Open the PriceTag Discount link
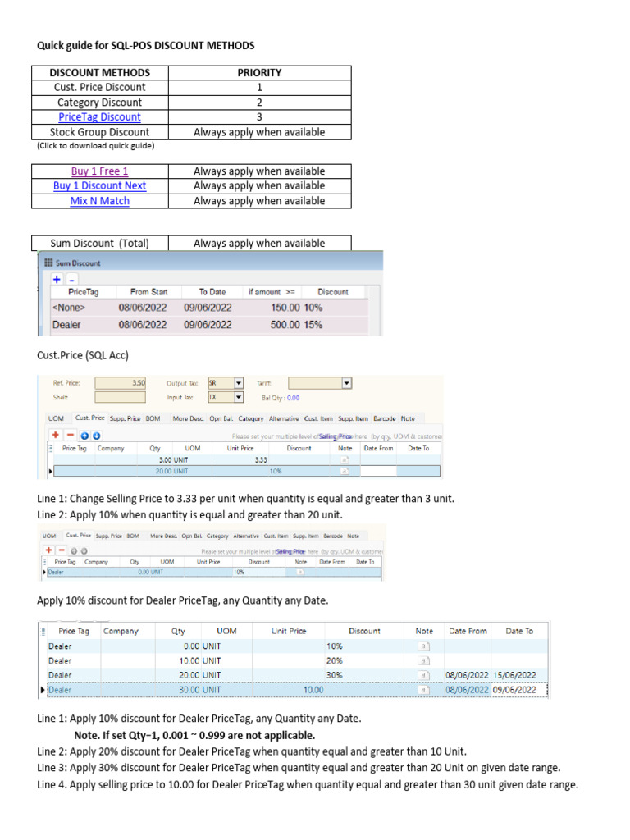 click(x=99, y=116)
